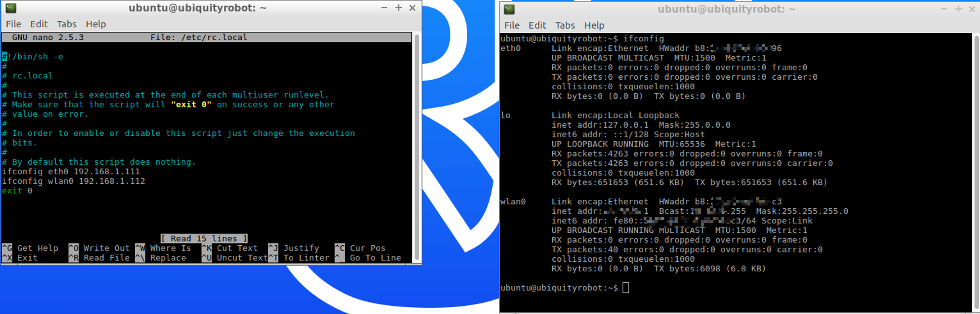980x314 pixels.
Task: Click '^O Write Out' shortcut in nano
Action: click(x=99, y=248)
